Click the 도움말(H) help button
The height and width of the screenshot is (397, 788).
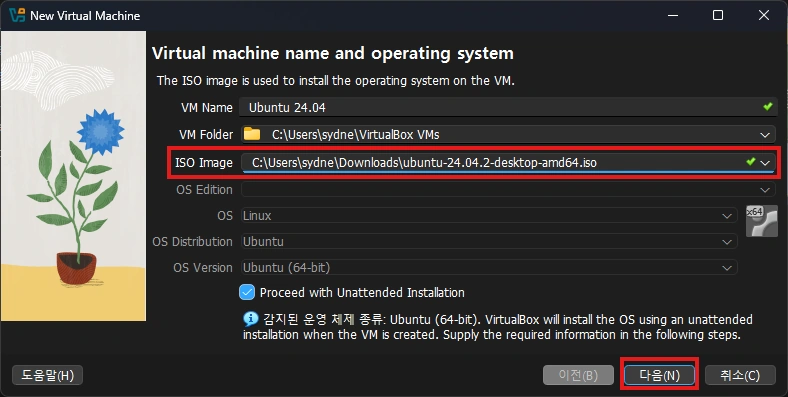click(47, 375)
